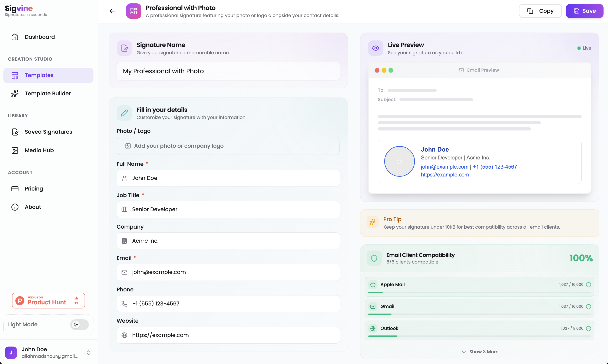
Task: Click the Add your photo or logo area
Action: pos(228,146)
